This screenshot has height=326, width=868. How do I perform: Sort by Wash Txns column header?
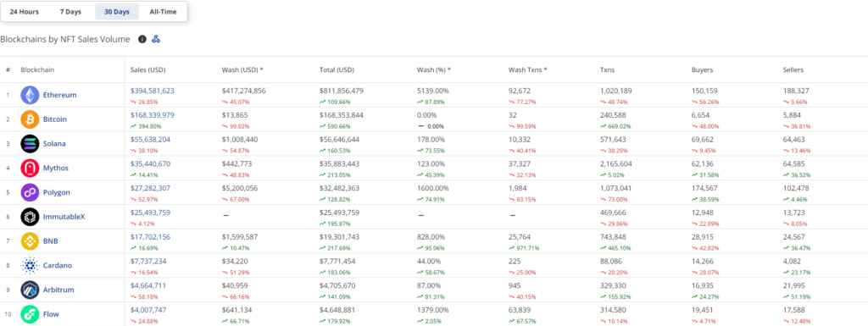(527, 70)
